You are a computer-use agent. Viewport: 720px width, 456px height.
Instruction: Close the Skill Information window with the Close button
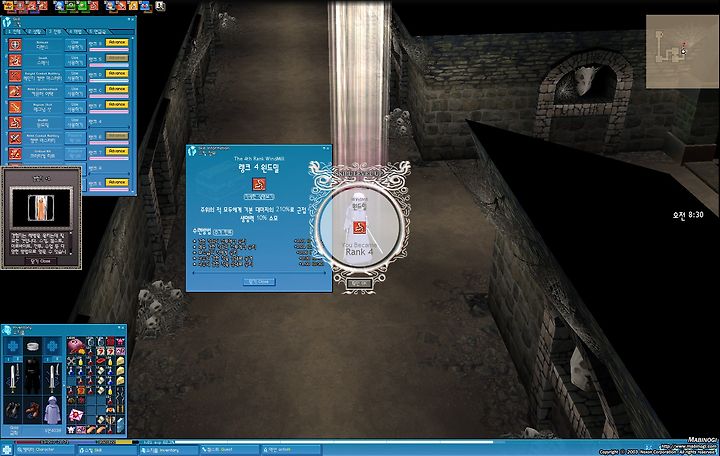click(x=259, y=281)
